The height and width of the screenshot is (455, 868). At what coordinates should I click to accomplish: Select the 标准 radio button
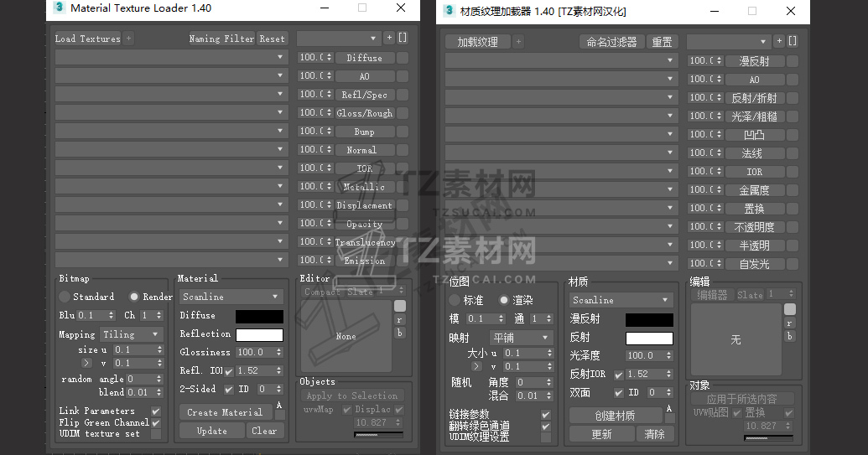[455, 300]
